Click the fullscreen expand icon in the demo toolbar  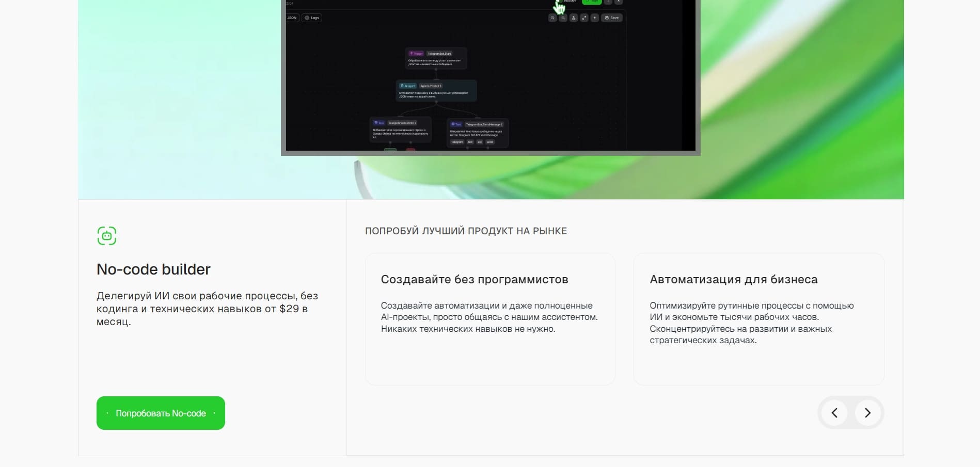pos(584,18)
